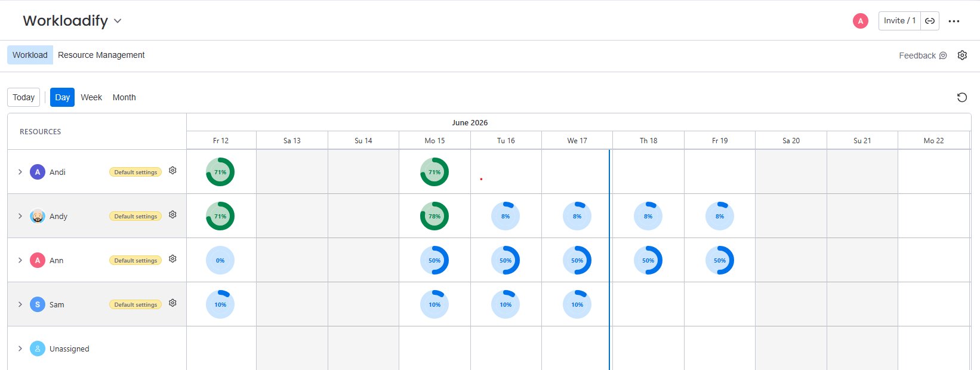Click Sam's Default settings badge
Image resolution: width=980 pixels, height=370 pixels.
coord(135,304)
